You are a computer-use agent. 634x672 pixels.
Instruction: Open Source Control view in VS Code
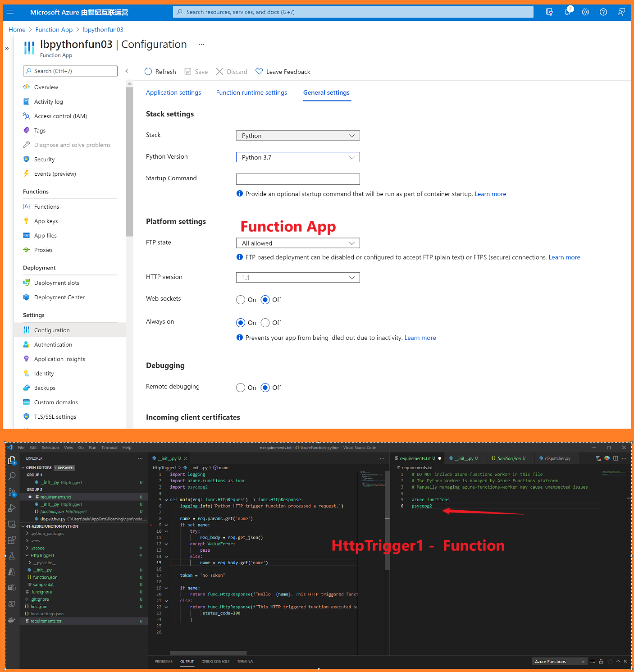[x=12, y=491]
